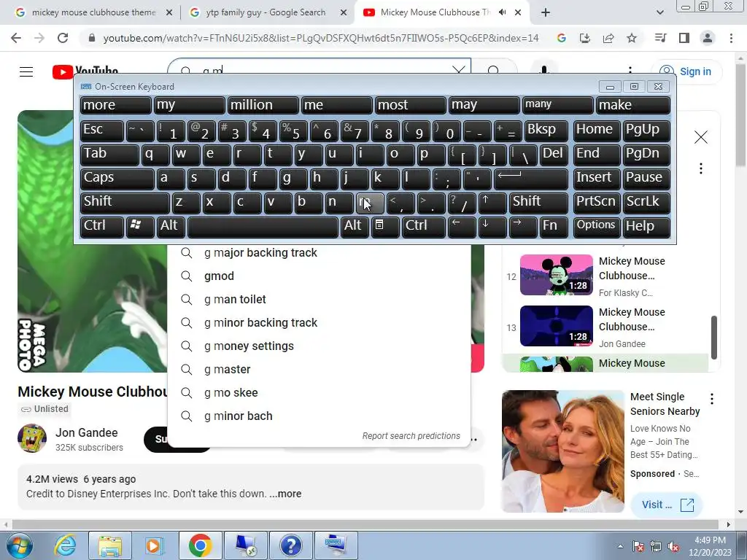Open playlist video 12 thumbnail
Screen dimensions: 747x560
557,275
